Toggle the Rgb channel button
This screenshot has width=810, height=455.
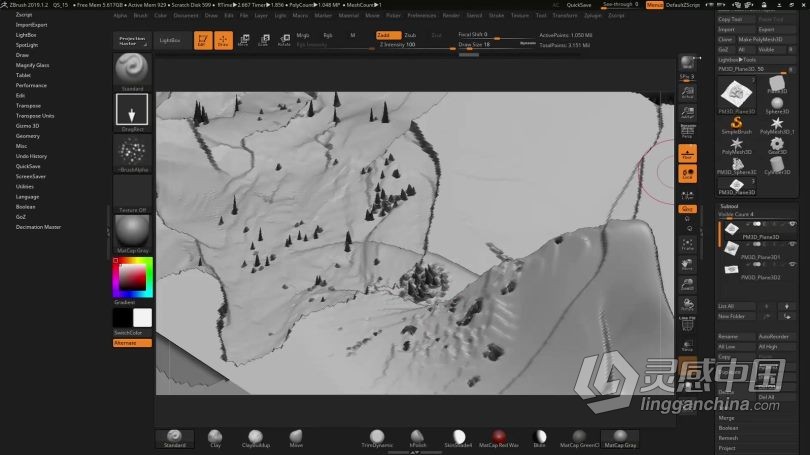(x=328, y=35)
